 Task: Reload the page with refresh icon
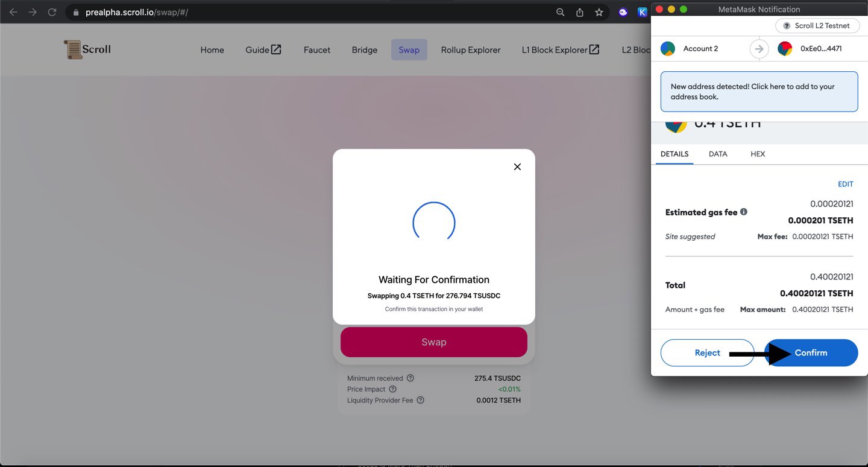pos(52,12)
